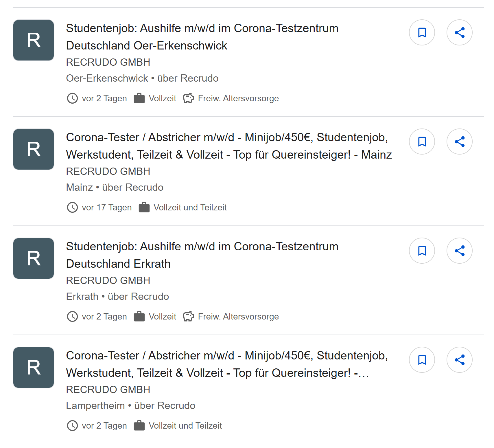
Task: Click 'vor 2 Tagen' in Erkrath listing
Action: pyautogui.click(x=104, y=317)
